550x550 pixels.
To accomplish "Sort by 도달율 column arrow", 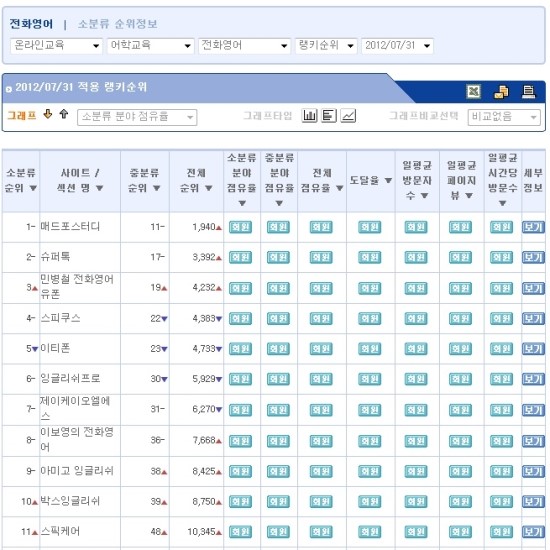I will point(388,180).
